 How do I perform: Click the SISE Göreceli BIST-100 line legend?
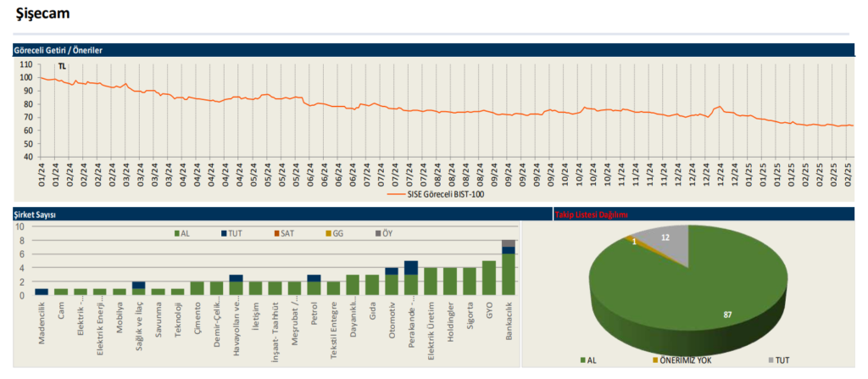coord(433,195)
